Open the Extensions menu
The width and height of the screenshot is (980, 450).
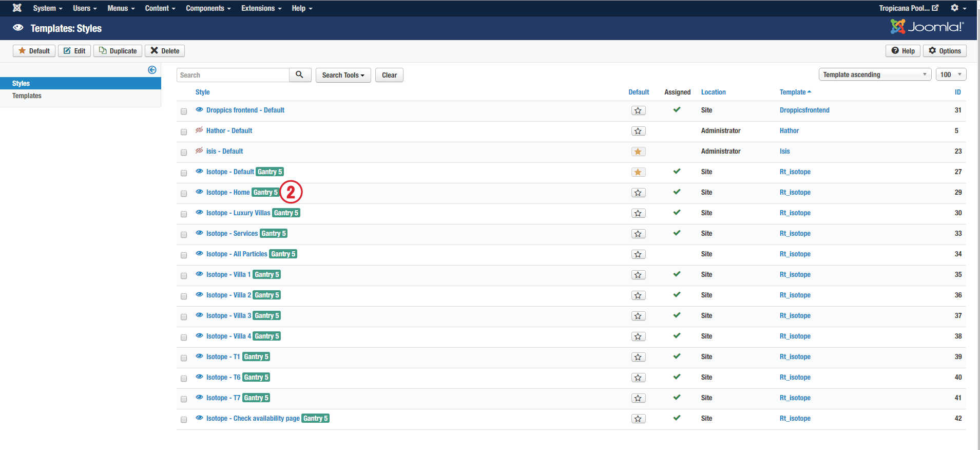coord(261,8)
